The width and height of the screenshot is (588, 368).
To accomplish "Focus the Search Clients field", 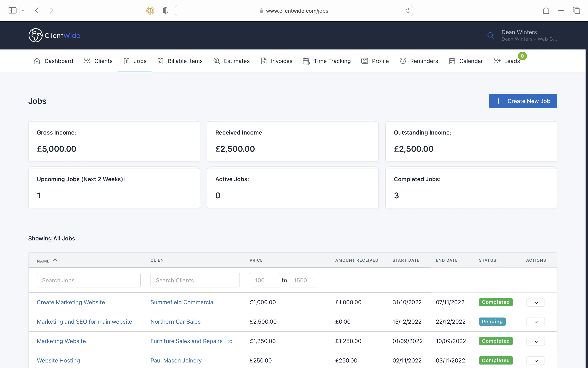I will point(195,280).
